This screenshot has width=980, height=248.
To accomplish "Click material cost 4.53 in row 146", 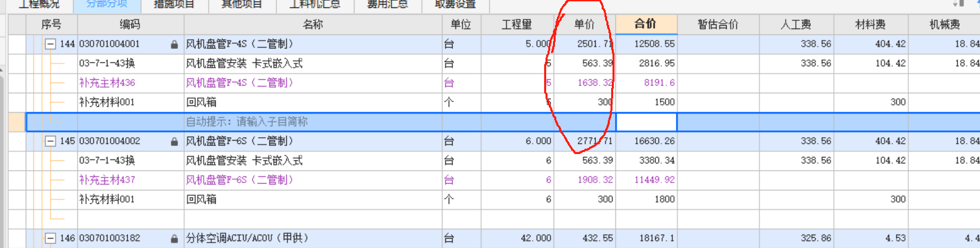I will 896,239.
